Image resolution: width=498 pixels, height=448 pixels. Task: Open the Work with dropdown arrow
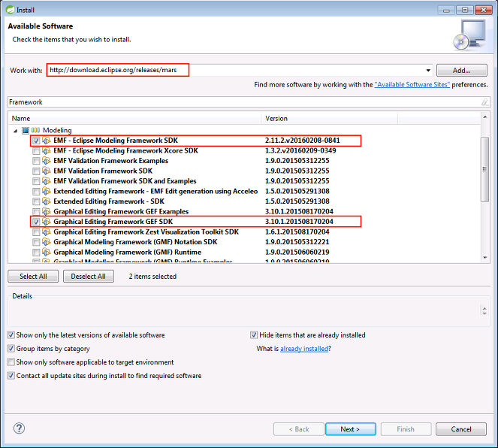coord(428,70)
